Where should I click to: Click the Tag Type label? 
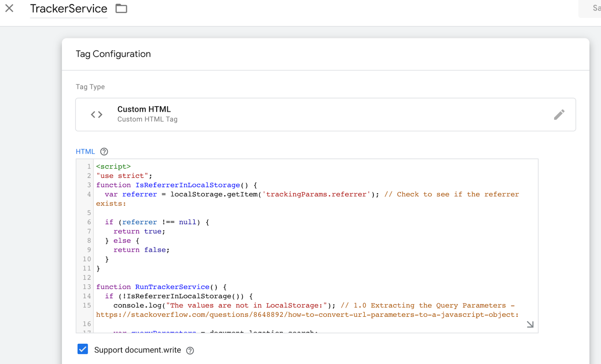tap(90, 87)
